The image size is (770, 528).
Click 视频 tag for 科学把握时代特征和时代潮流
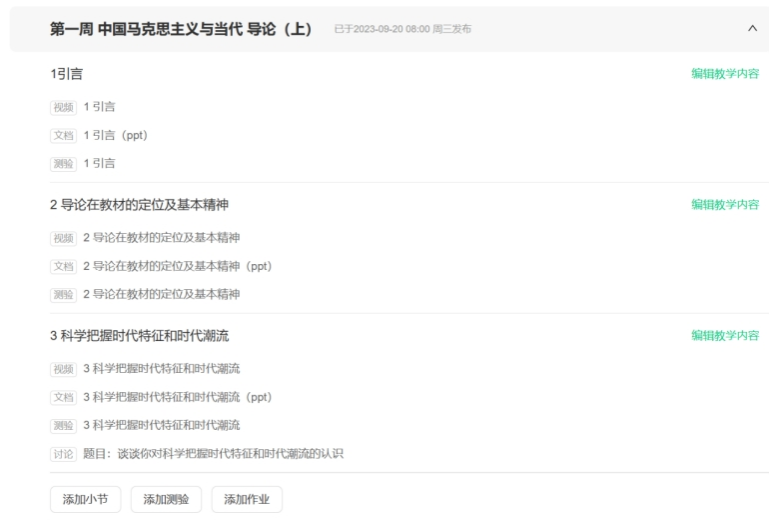pos(63,369)
